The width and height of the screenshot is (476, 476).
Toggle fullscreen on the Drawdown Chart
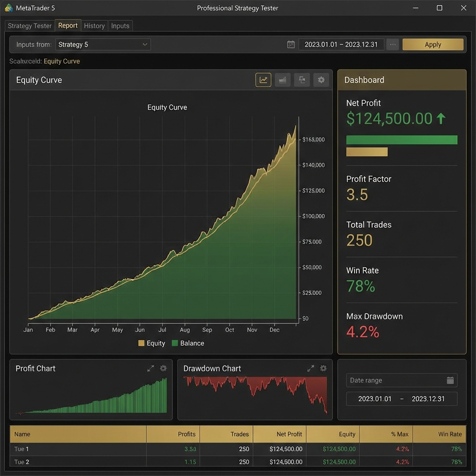(311, 368)
